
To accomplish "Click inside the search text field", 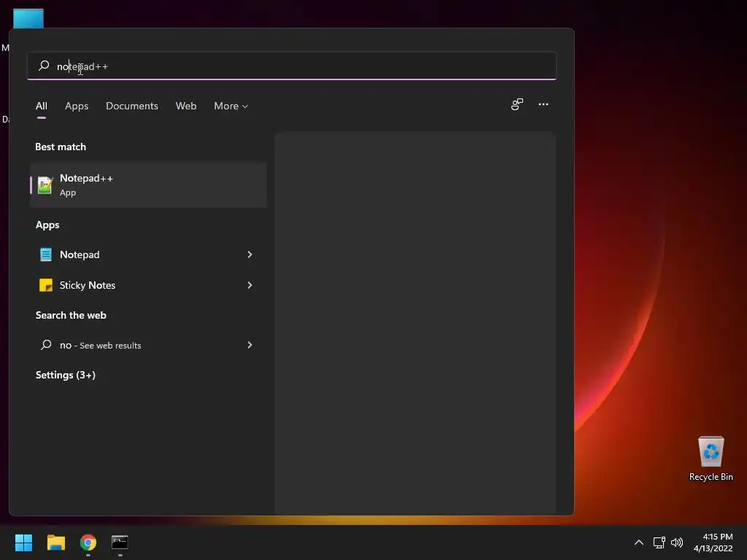I will (292, 66).
